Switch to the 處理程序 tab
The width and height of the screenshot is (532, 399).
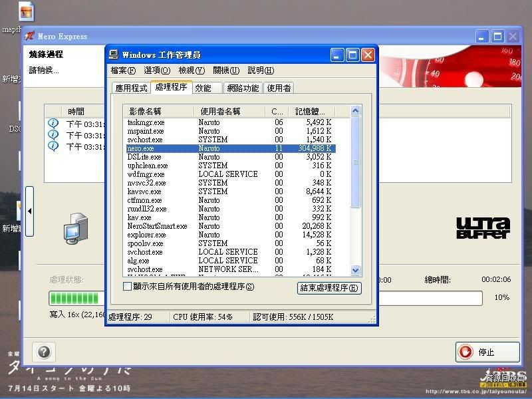point(171,87)
